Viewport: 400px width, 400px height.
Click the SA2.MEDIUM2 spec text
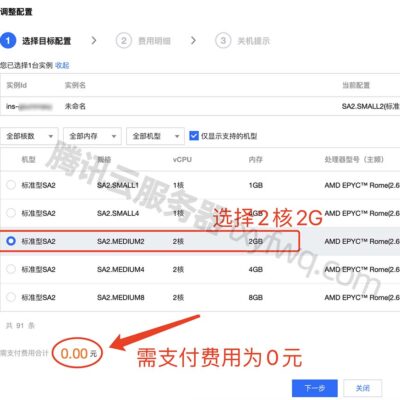pos(121,241)
